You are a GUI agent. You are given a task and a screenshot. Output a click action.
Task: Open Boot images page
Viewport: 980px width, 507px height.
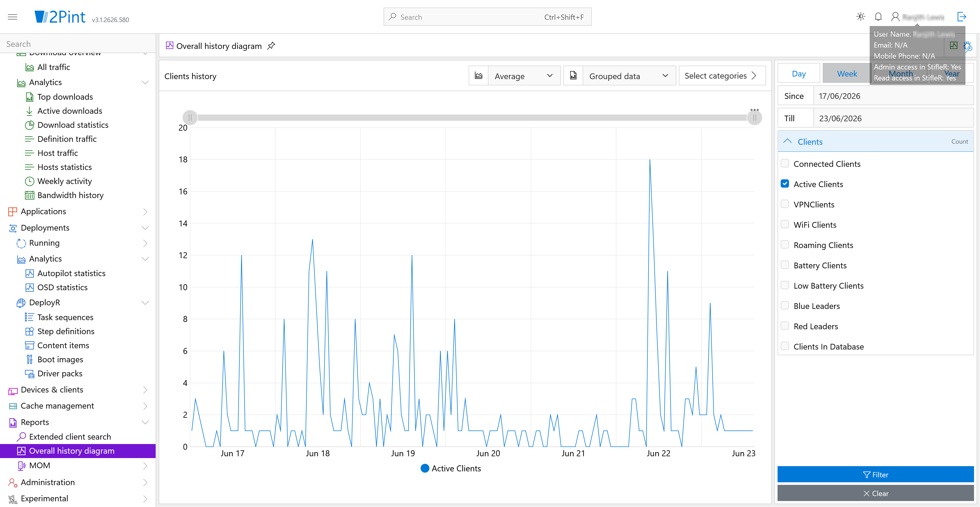point(60,360)
